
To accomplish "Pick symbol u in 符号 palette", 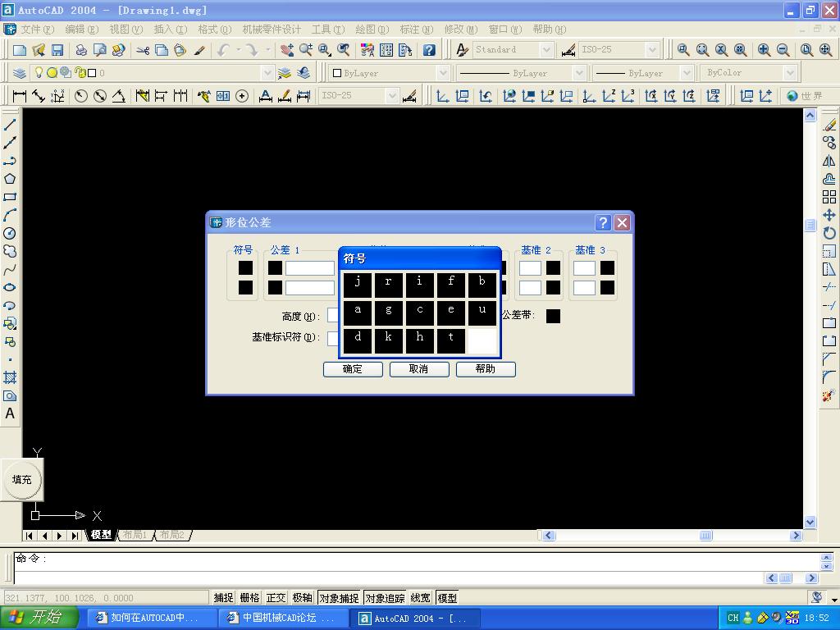I will [x=482, y=313].
